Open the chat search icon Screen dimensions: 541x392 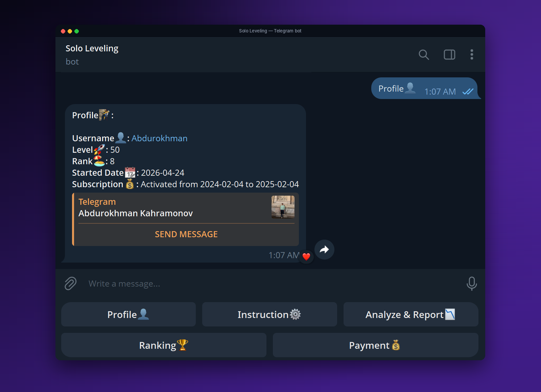424,55
